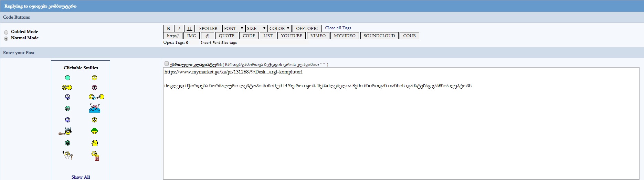The height and width of the screenshot is (180, 644).
Task: Insert the purple-blue face smiley
Action: tap(67, 97)
